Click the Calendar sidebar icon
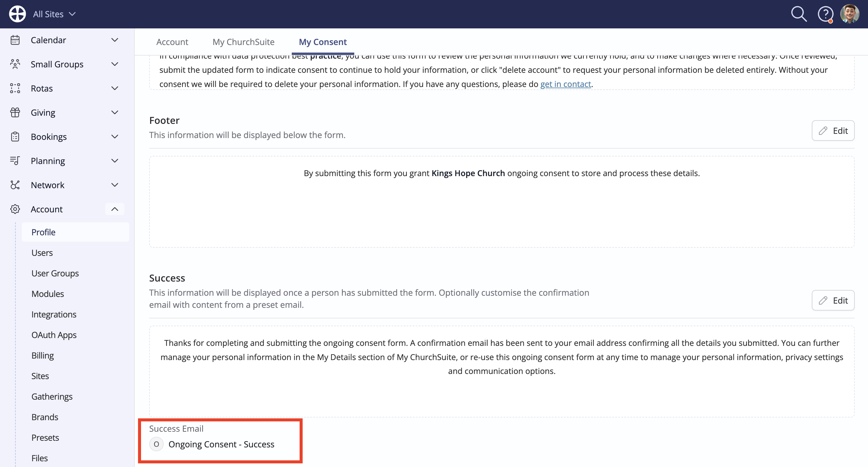This screenshot has width=868, height=467. [x=15, y=40]
